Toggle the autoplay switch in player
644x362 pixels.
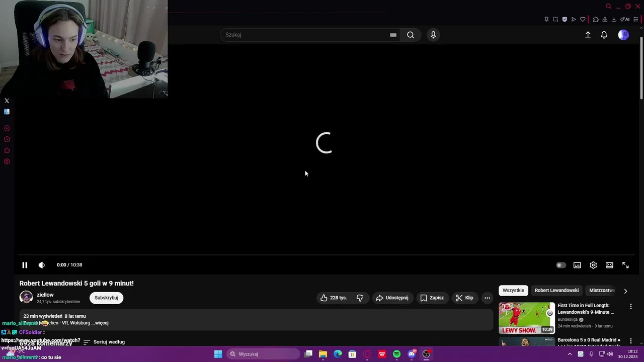pyautogui.click(x=561, y=265)
